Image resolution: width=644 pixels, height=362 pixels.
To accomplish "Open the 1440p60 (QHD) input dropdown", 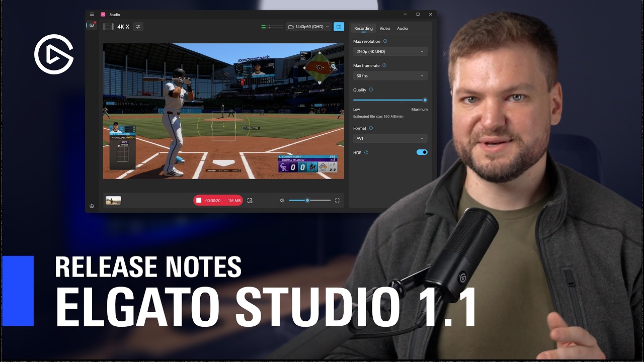I will (309, 27).
